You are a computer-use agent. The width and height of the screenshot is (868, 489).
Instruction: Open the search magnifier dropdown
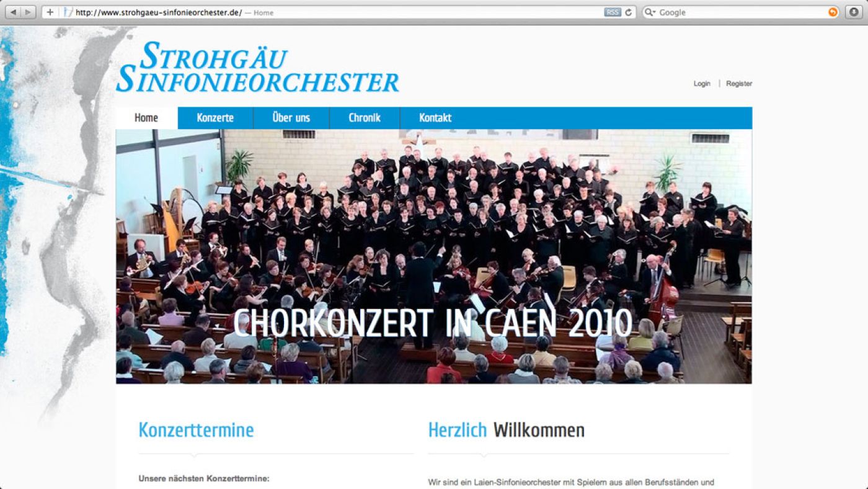(650, 12)
